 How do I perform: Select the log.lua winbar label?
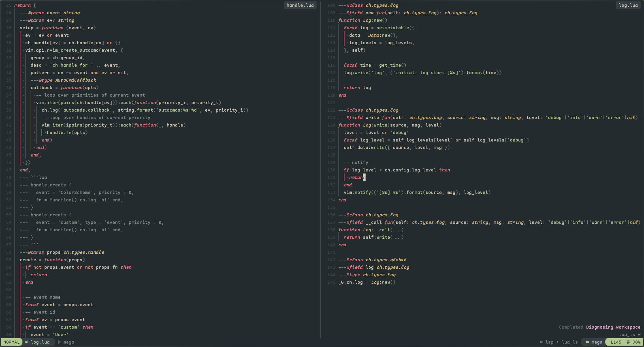[x=628, y=5]
